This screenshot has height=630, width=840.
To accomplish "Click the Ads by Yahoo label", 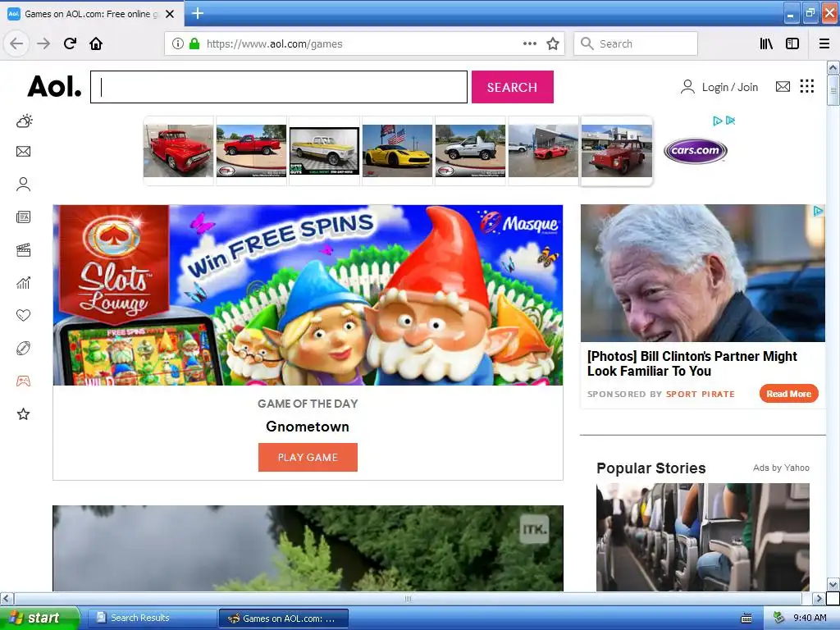I will tap(781, 468).
